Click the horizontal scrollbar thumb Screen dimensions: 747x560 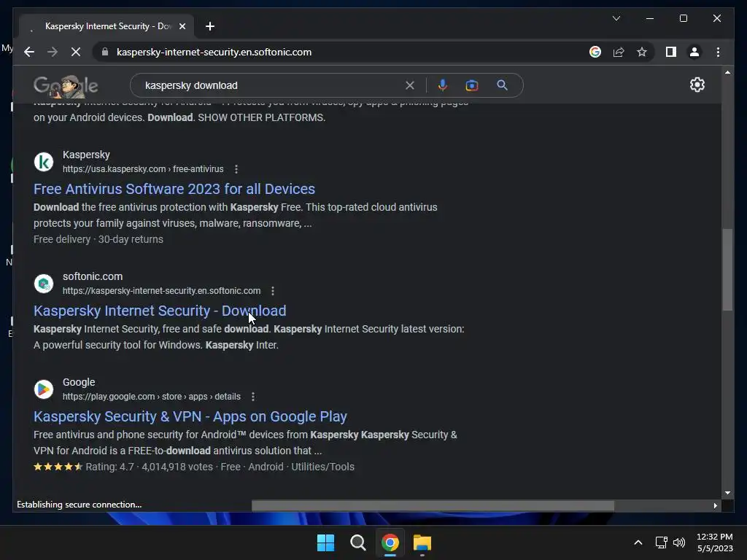click(433, 505)
